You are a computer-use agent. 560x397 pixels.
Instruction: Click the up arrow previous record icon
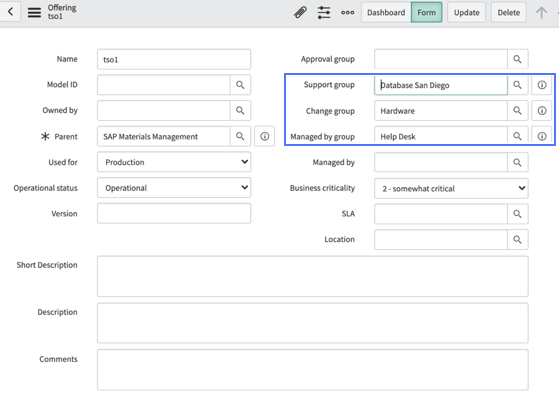(541, 12)
